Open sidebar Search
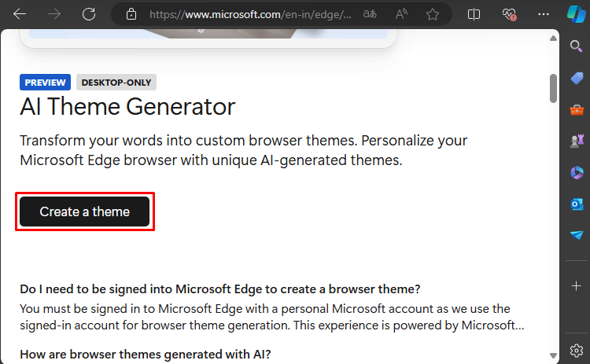Screen dimensions: 590x364 point(576,46)
